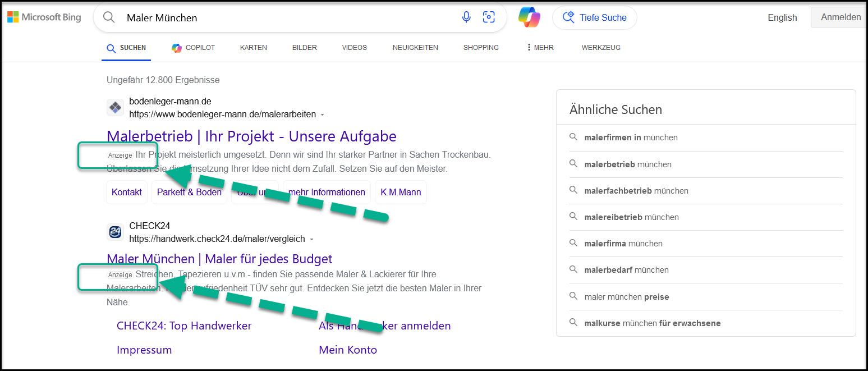Open the WERKZEUG tab
The image size is (868, 371).
tap(601, 48)
